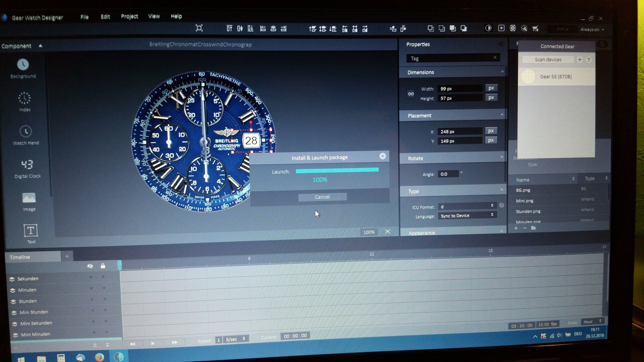The height and width of the screenshot is (362, 644).
Task: Click the ambient mode preview icon
Action: pyautogui.click(x=488, y=28)
